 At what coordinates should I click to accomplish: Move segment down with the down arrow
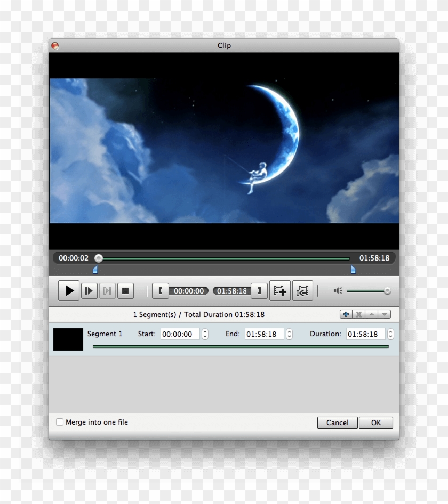[x=385, y=314]
